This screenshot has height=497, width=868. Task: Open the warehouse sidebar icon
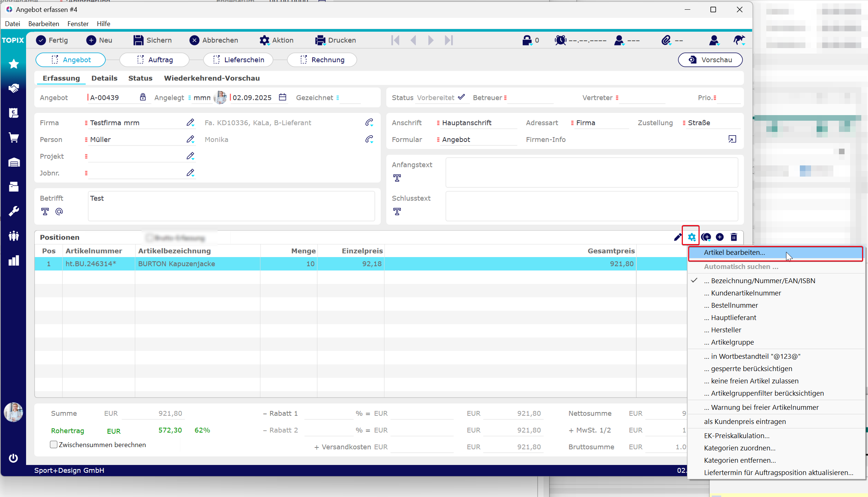[14, 162]
